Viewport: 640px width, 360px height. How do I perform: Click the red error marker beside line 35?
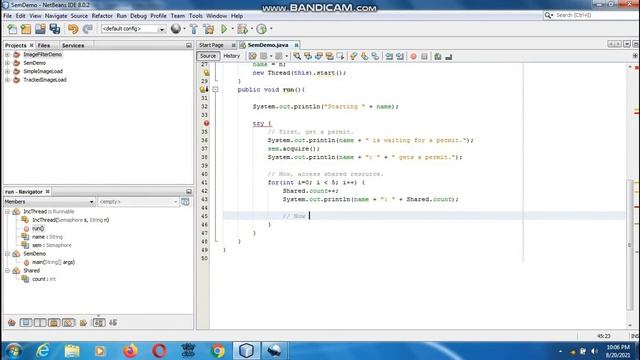tap(207, 123)
